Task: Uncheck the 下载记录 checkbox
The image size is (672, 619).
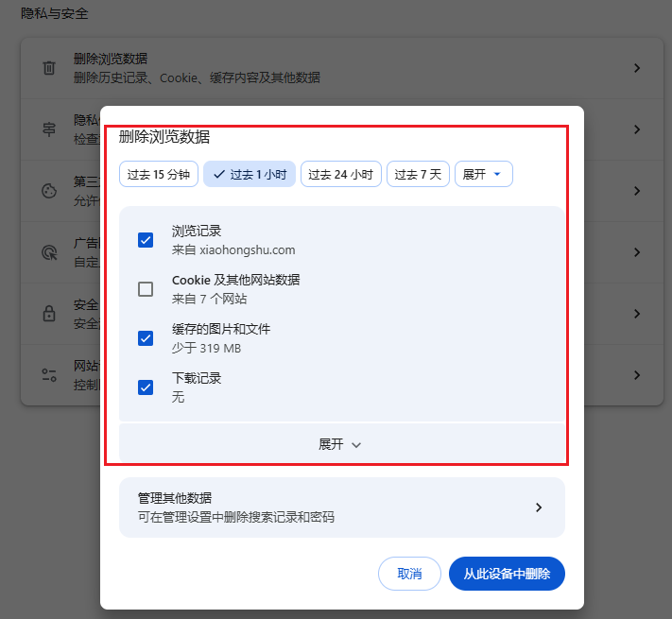Action: point(146,387)
